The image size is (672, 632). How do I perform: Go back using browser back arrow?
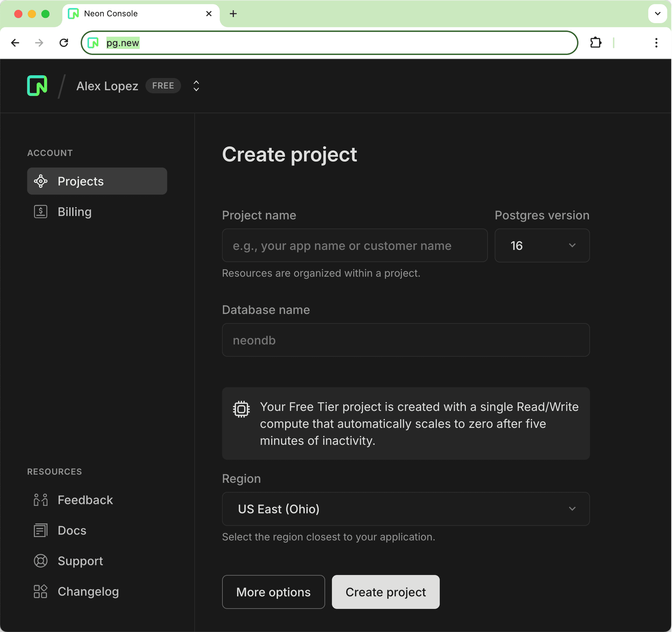(x=15, y=43)
